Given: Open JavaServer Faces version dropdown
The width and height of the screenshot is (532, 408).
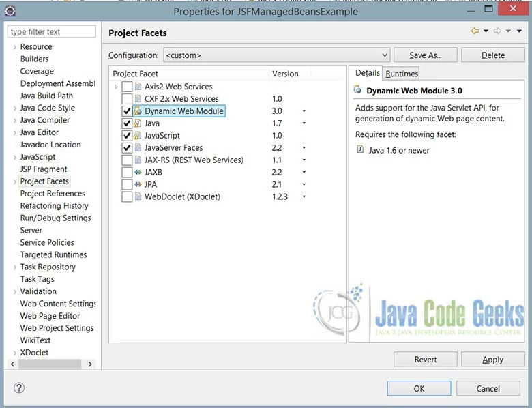Looking at the screenshot, I should click(x=304, y=147).
